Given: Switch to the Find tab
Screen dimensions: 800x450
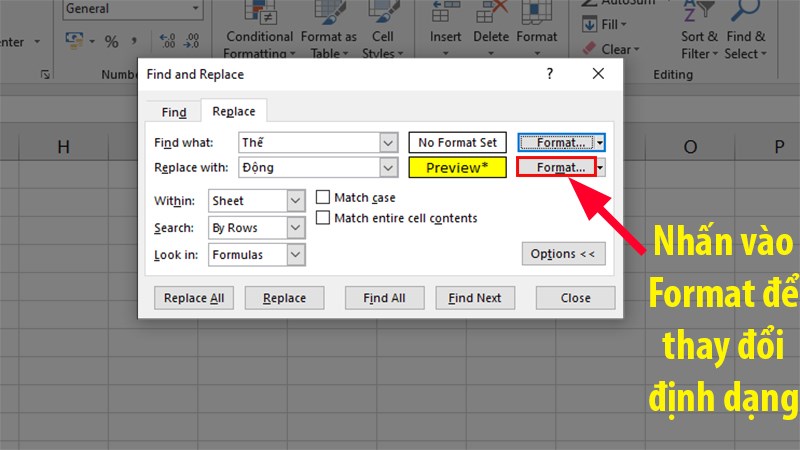Looking at the screenshot, I should coord(173,112).
